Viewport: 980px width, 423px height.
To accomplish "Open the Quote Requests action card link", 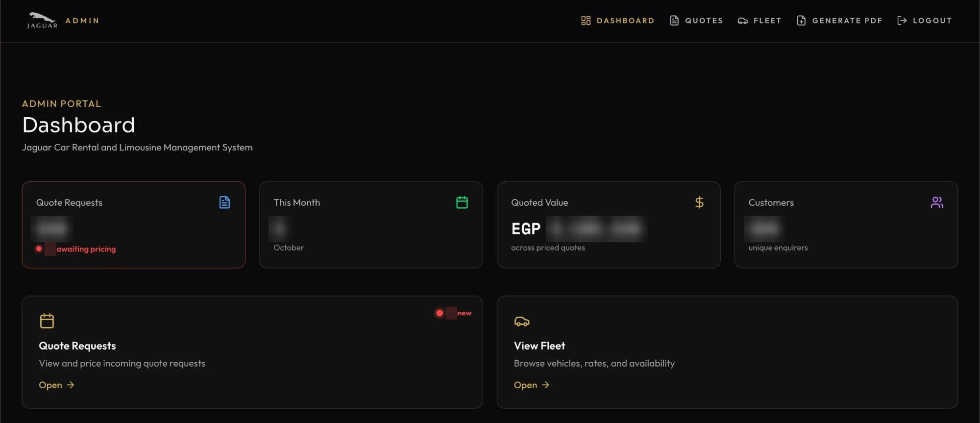I will (x=57, y=385).
